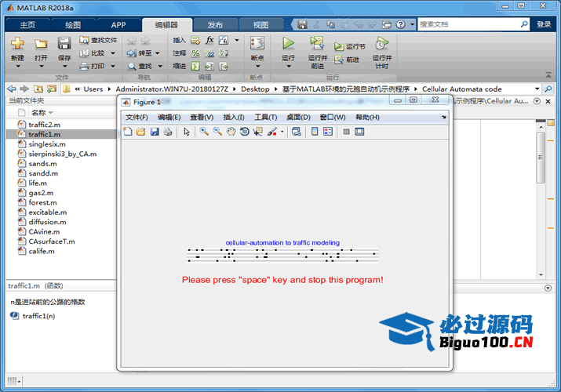Select life.m in the current folder list
561x392 pixels.
(x=38, y=183)
